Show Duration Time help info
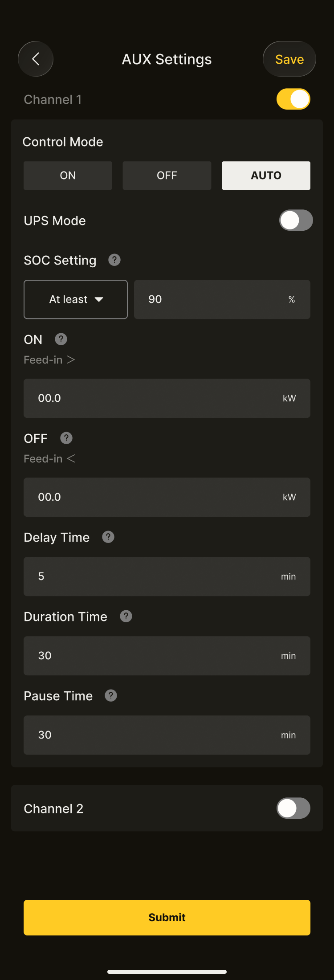 point(126,616)
